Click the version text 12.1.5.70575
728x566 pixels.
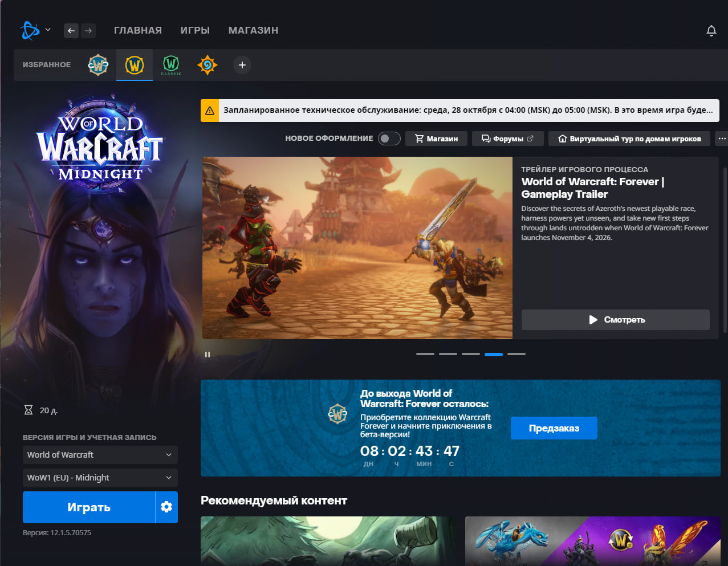click(x=57, y=533)
